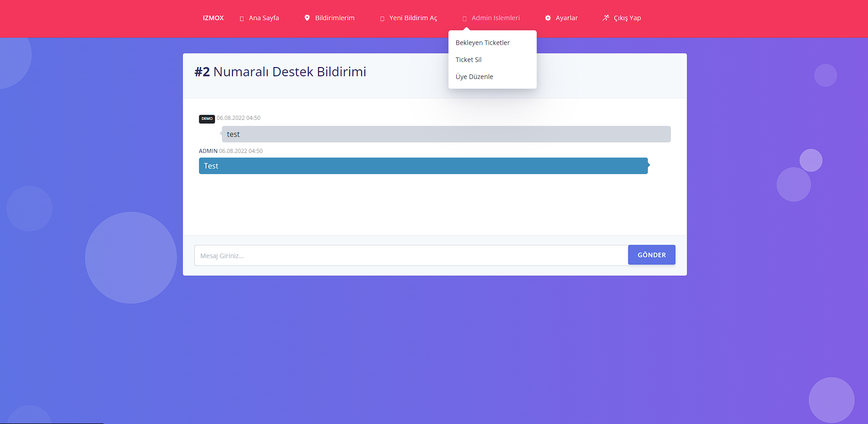Collapse the Admin Islemleri dropdown
Image resolution: width=868 pixels, height=424 pixels.
(495, 18)
